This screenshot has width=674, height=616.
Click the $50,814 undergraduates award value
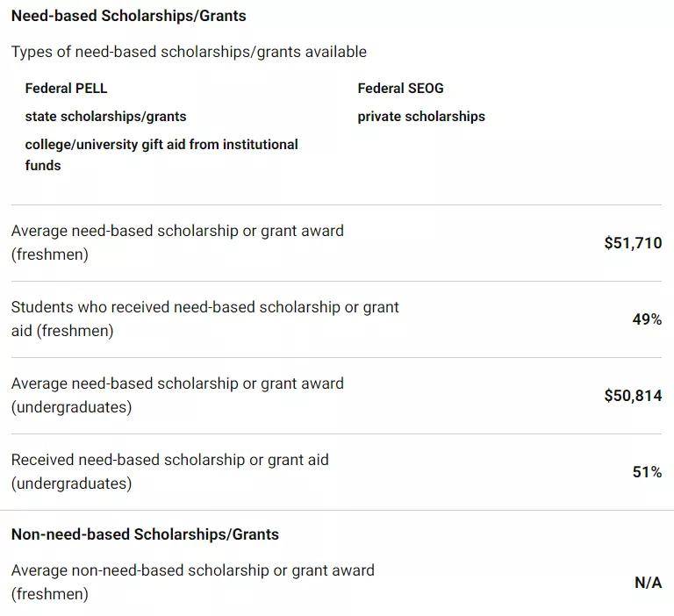pos(633,396)
